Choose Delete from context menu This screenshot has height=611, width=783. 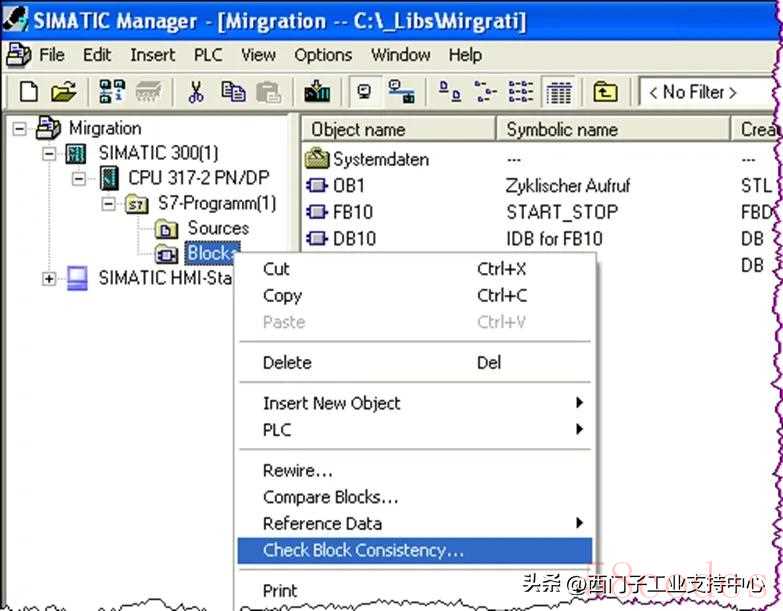415,362
